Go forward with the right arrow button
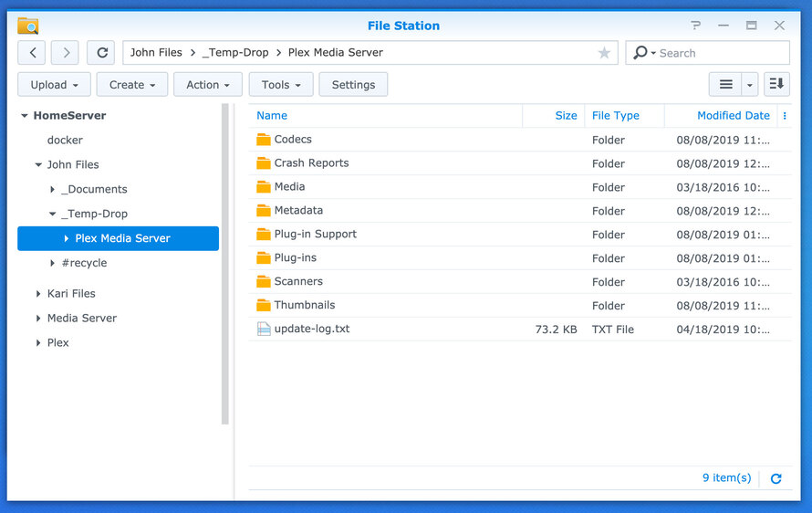 tap(66, 53)
